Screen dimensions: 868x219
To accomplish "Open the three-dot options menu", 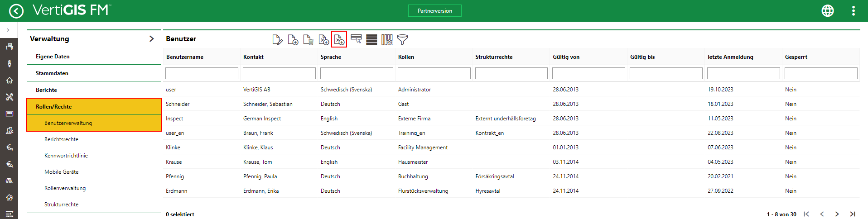I will coord(854,11).
